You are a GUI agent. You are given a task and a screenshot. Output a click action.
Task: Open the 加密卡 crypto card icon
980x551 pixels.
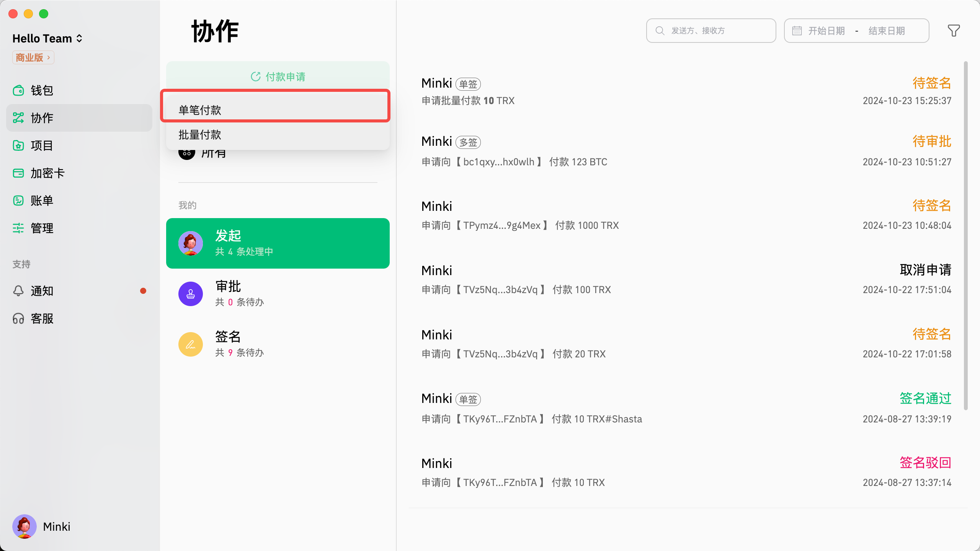tap(18, 173)
